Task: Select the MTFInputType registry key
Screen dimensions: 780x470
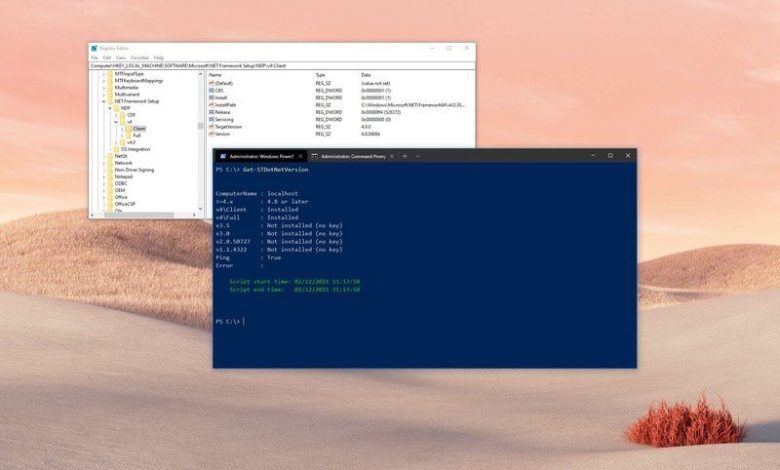Action: pyautogui.click(x=129, y=74)
